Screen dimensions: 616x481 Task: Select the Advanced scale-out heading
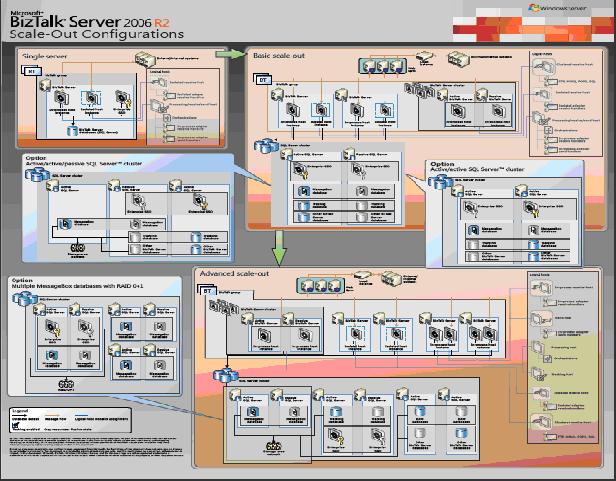coord(234,274)
